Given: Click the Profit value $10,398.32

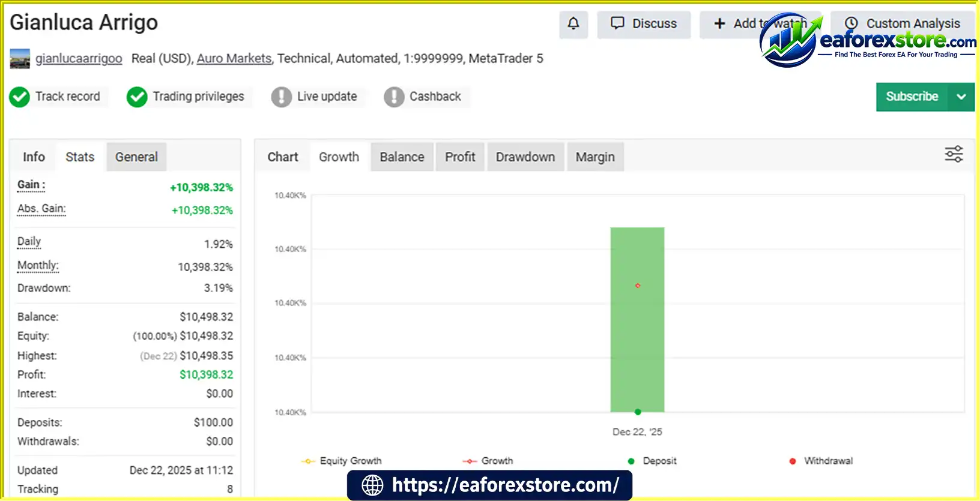Looking at the screenshot, I should pos(207,374).
